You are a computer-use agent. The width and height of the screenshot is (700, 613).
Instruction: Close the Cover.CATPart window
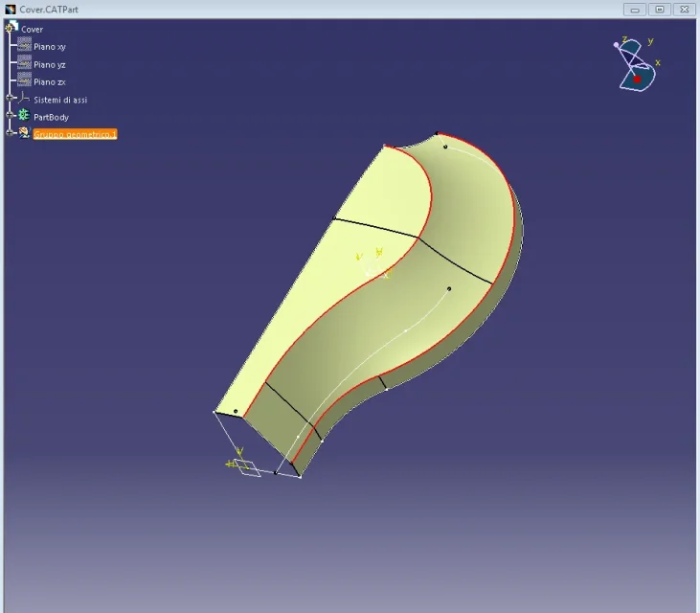coord(685,10)
